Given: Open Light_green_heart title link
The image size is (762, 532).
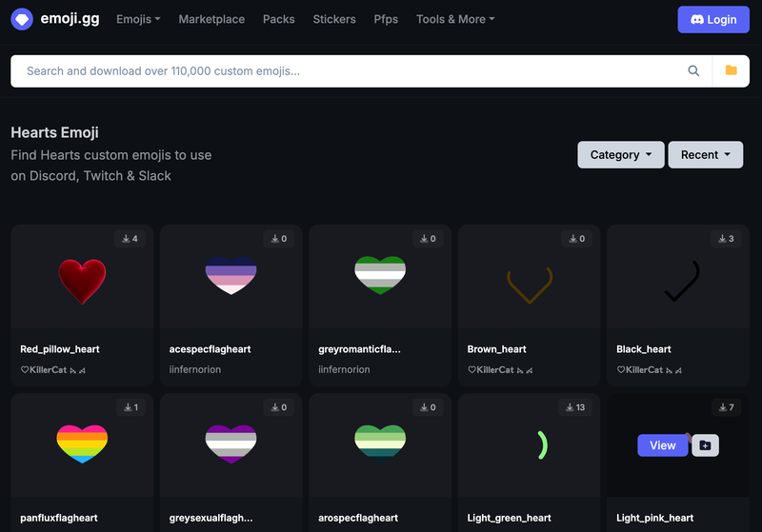Looking at the screenshot, I should pos(509,518).
